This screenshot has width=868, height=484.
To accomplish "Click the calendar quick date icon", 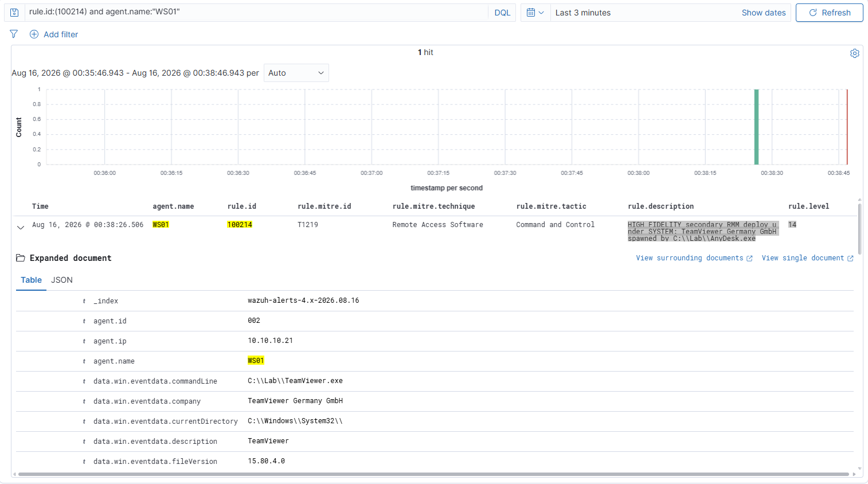I will [535, 13].
